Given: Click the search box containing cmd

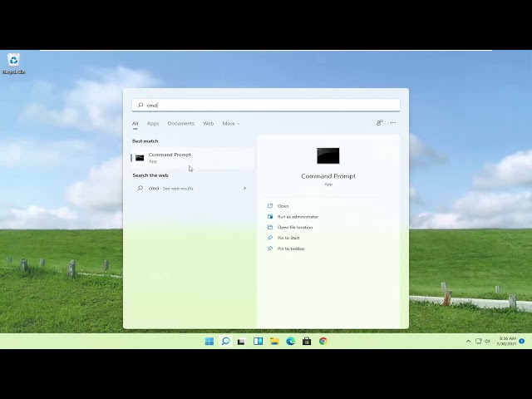Looking at the screenshot, I should pos(266,106).
